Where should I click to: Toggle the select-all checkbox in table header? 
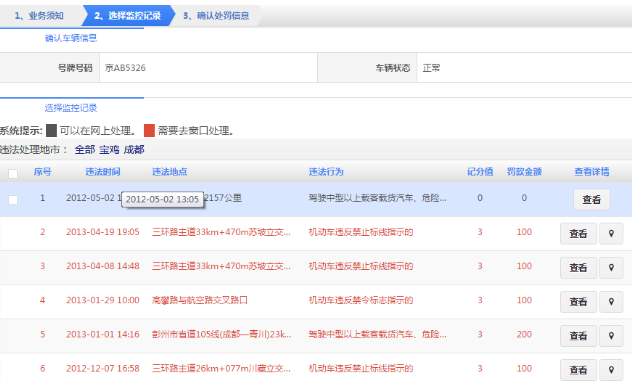tap(13, 173)
